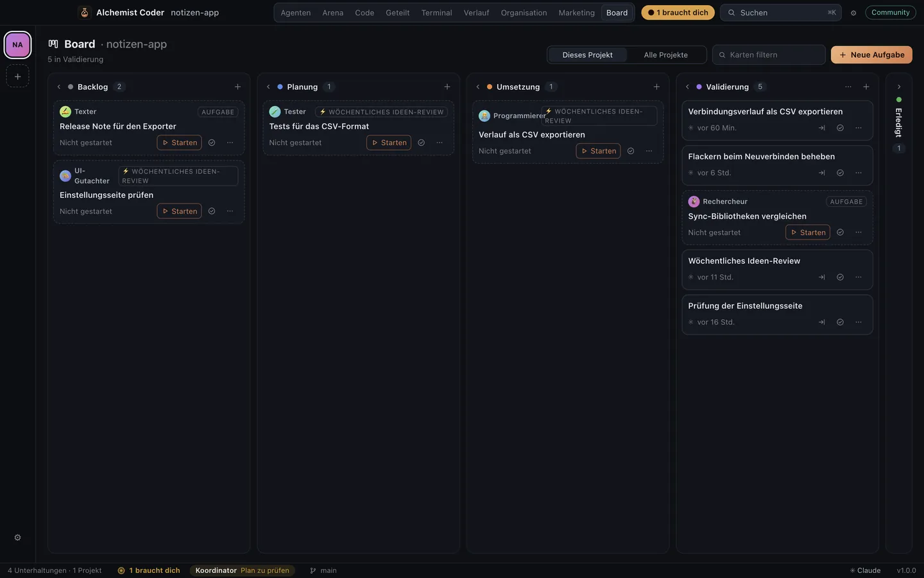This screenshot has width=924, height=578.
Task: Open more options on the Release Note card
Action: [230, 143]
